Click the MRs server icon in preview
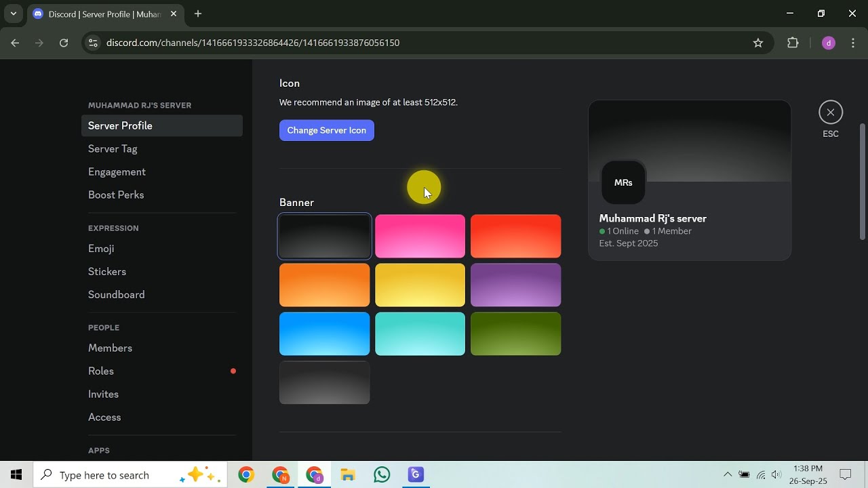This screenshot has width=868, height=488. (623, 182)
